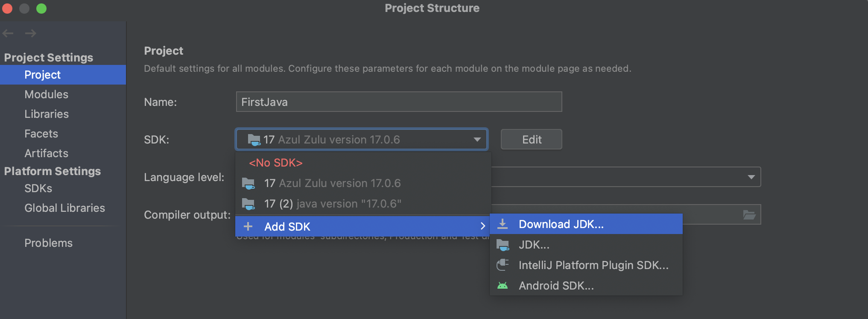This screenshot has height=319, width=868.
Task: Select Add SDK menu entry
Action: [x=363, y=226]
